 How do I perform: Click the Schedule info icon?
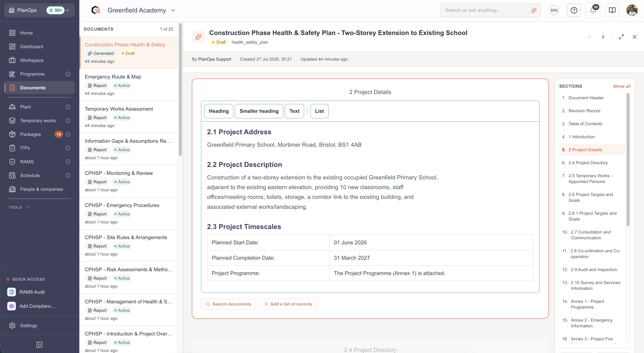pyautogui.click(x=68, y=176)
